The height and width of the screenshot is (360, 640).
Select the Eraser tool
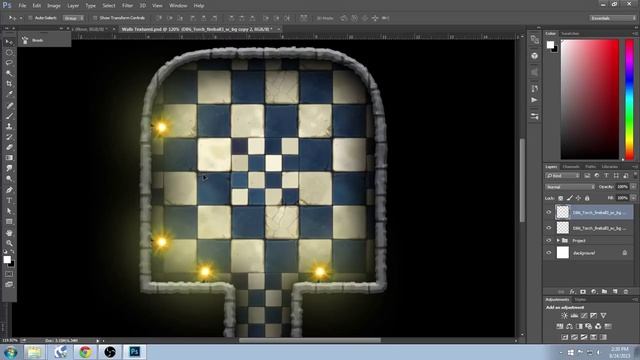pyautogui.click(x=9, y=147)
